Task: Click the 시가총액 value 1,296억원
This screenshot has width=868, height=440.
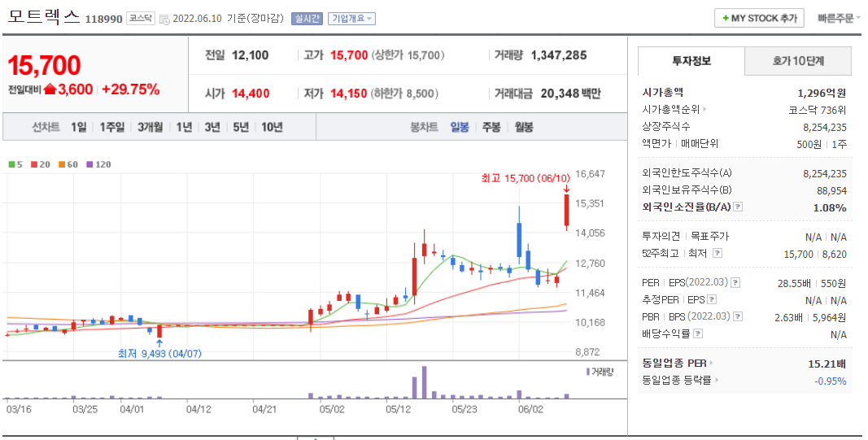Action: [x=822, y=93]
